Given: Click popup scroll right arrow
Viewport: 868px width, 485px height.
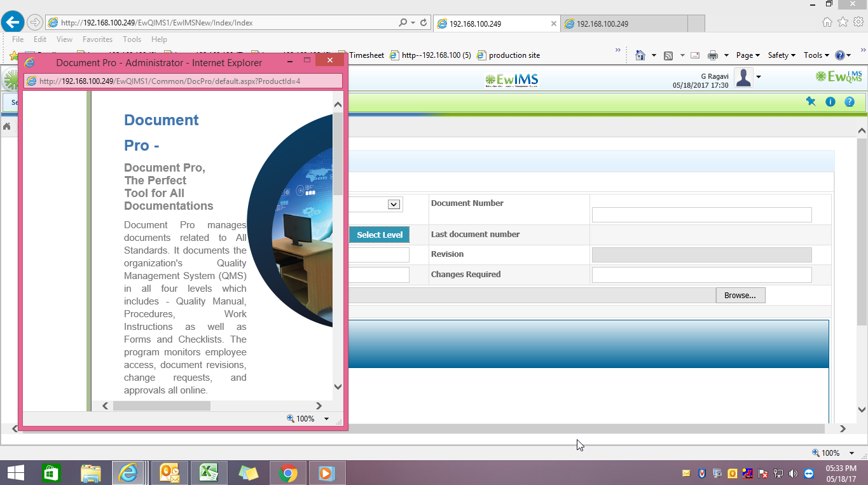Looking at the screenshot, I should pyautogui.click(x=319, y=406).
